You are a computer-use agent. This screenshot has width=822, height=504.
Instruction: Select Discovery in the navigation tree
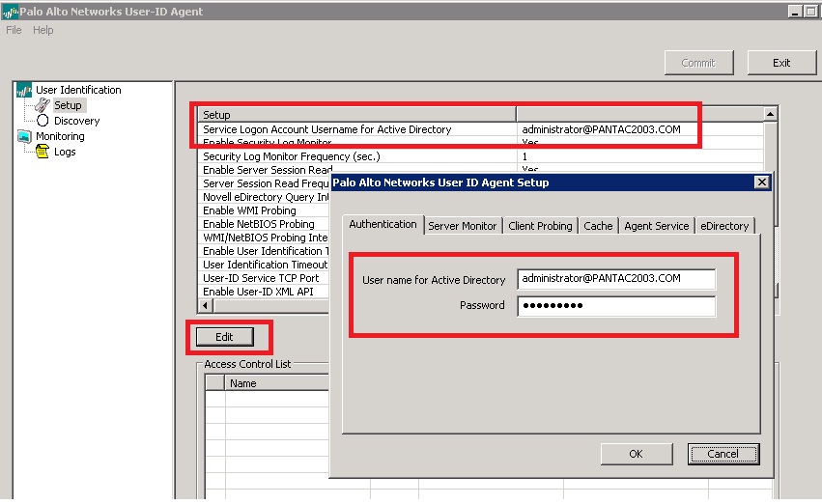76,121
